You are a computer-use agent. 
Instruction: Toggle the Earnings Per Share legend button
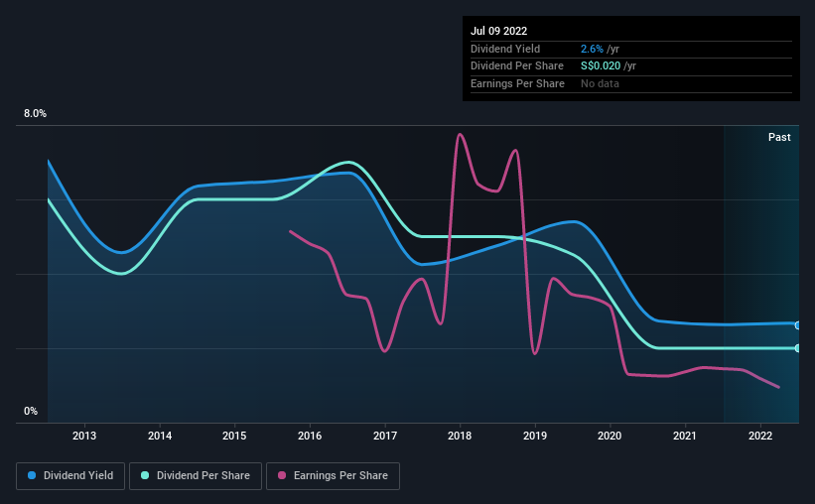click(x=333, y=475)
